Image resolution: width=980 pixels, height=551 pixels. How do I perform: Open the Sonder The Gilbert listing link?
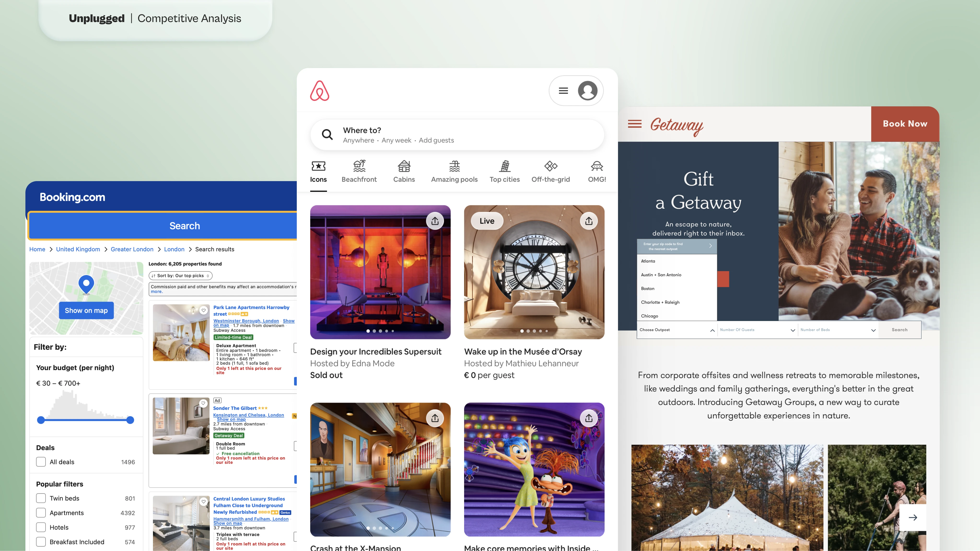(235, 408)
